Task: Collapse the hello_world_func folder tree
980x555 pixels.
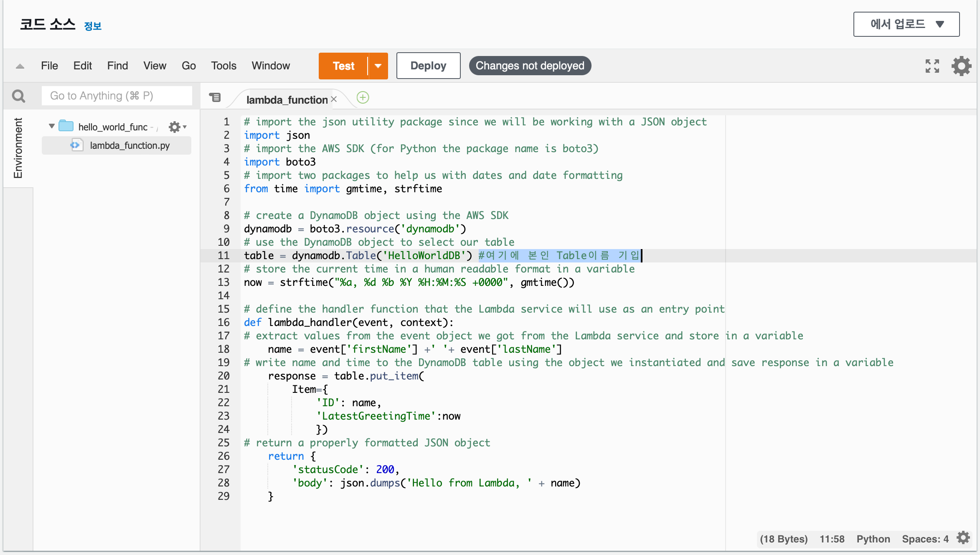Action: tap(52, 126)
